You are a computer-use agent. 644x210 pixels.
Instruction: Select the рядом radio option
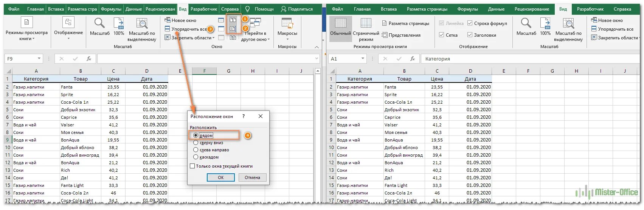[196, 135]
